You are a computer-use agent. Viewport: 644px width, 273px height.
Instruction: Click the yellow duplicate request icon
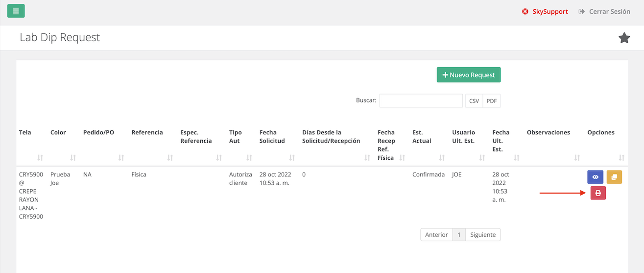(x=614, y=177)
